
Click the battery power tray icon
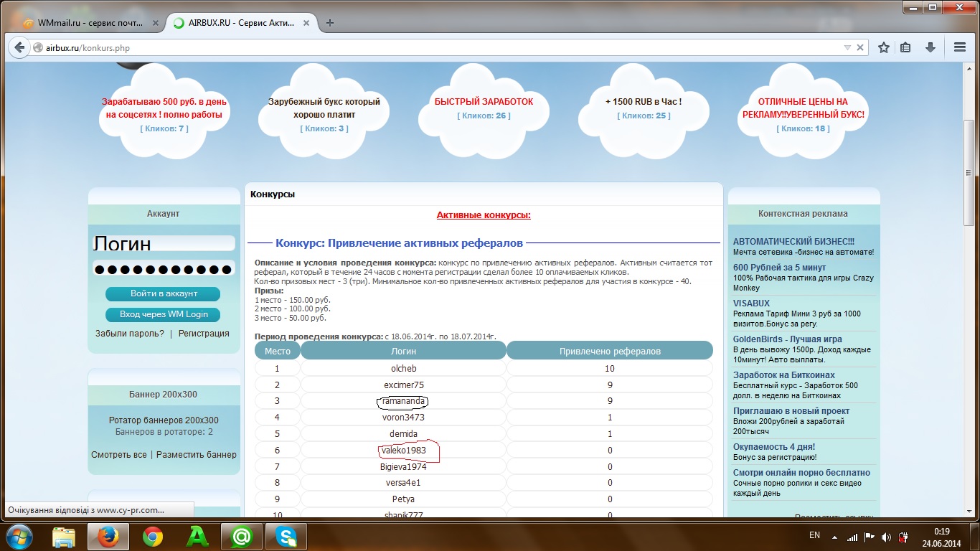[905, 537]
